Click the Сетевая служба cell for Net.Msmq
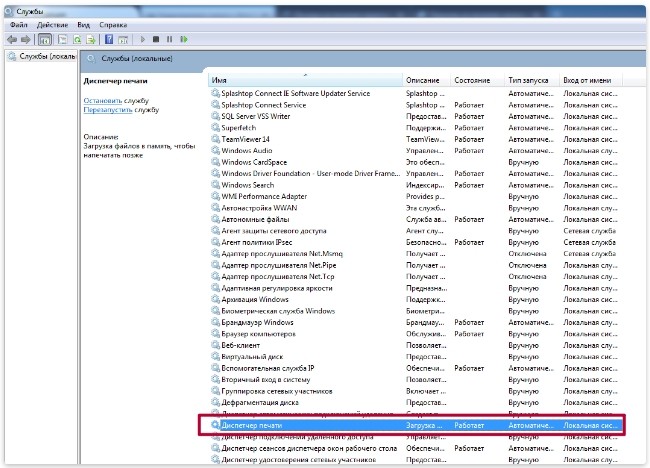650x468 pixels. [589, 253]
